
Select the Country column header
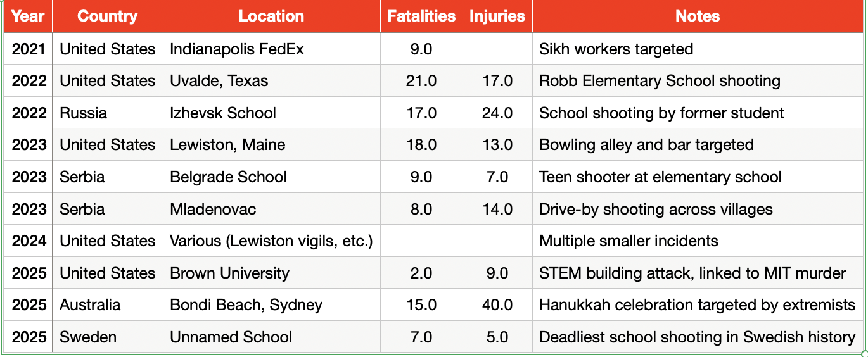click(x=107, y=16)
